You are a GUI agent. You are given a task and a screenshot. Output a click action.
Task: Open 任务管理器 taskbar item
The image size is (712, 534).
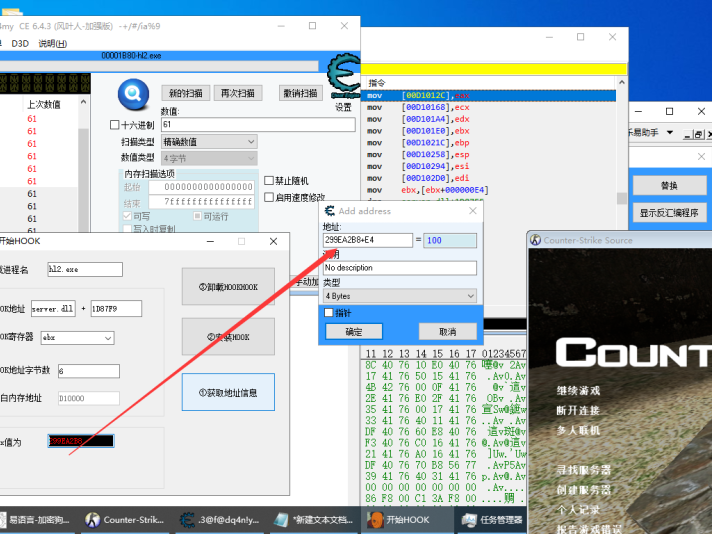coord(493,520)
